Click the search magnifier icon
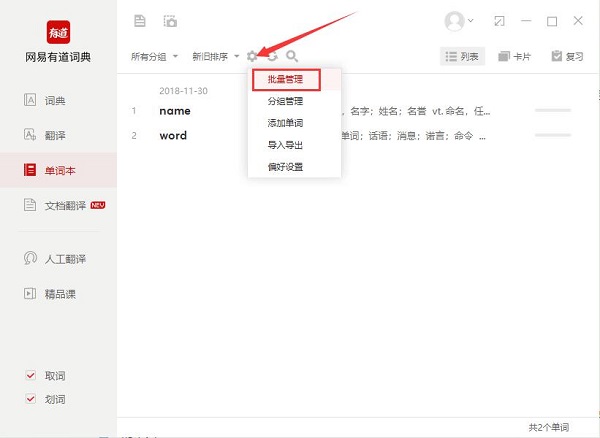This screenshot has width=600, height=438. [x=292, y=57]
